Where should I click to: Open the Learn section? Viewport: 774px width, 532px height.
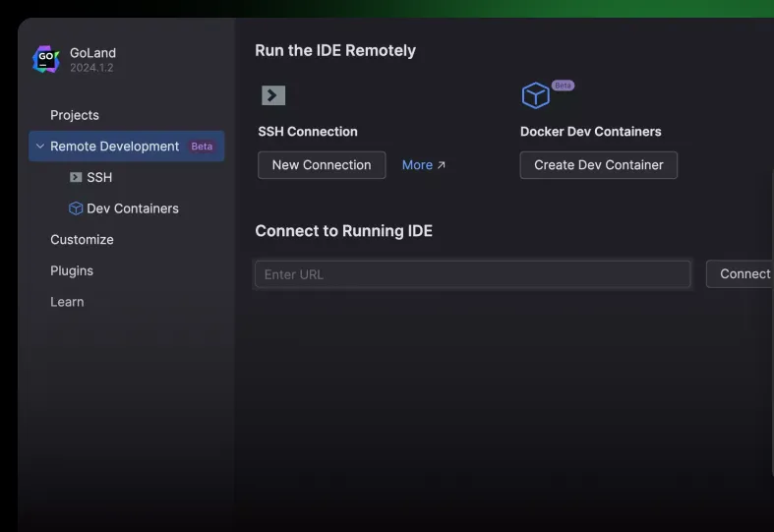[67, 302]
